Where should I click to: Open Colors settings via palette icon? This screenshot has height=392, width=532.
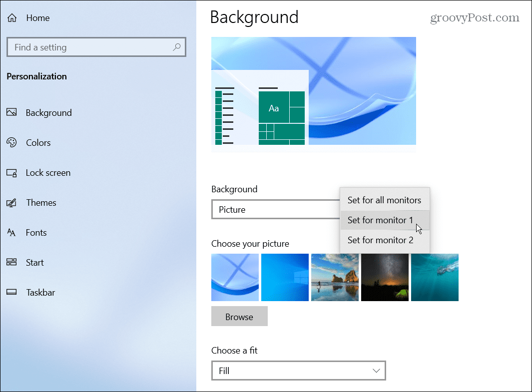(x=12, y=142)
